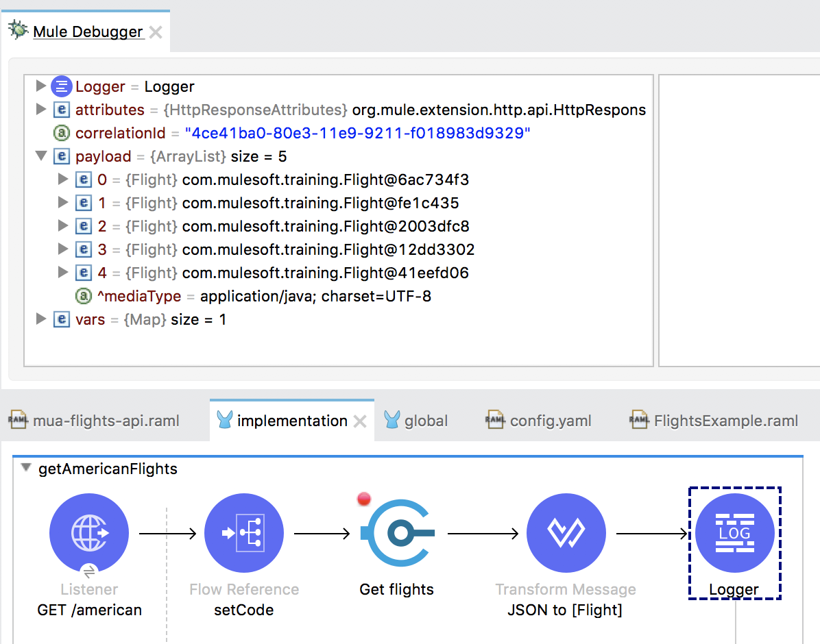The image size is (820, 644).
Task: Select row com.mulesoft.training.Flight@6ac734f3
Action: (272, 179)
